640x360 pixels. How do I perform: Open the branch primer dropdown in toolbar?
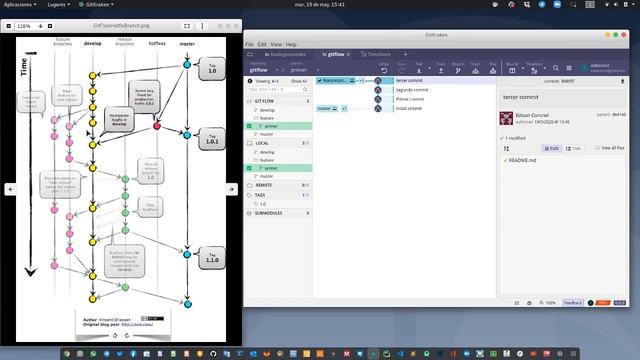click(318, 70)
